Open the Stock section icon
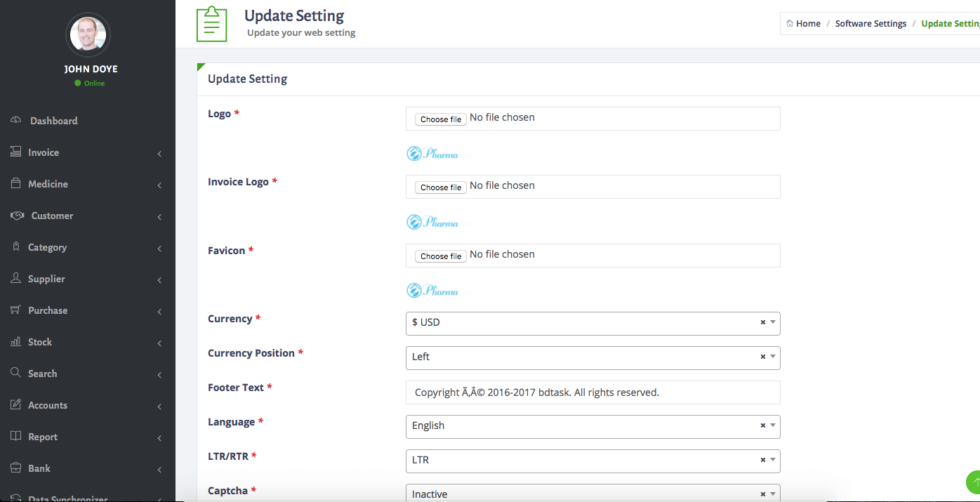 click(15, 341)
